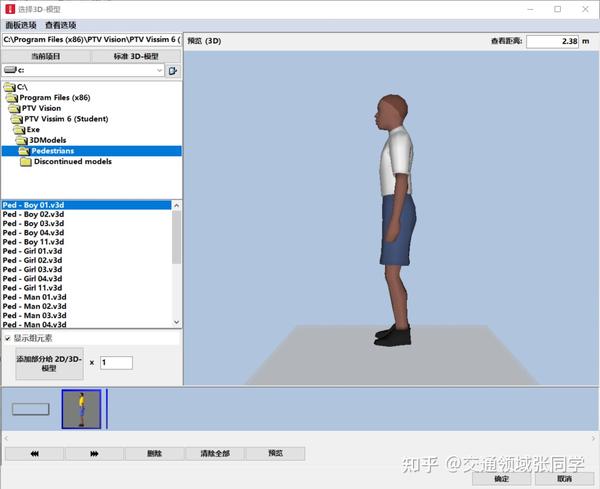Move element forward with forward arrows button

94,454
